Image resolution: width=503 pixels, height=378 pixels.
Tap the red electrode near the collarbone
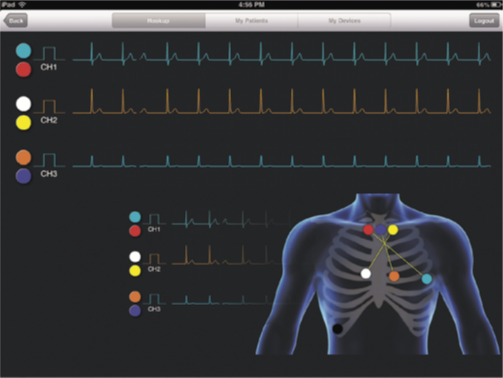point(368,229)
